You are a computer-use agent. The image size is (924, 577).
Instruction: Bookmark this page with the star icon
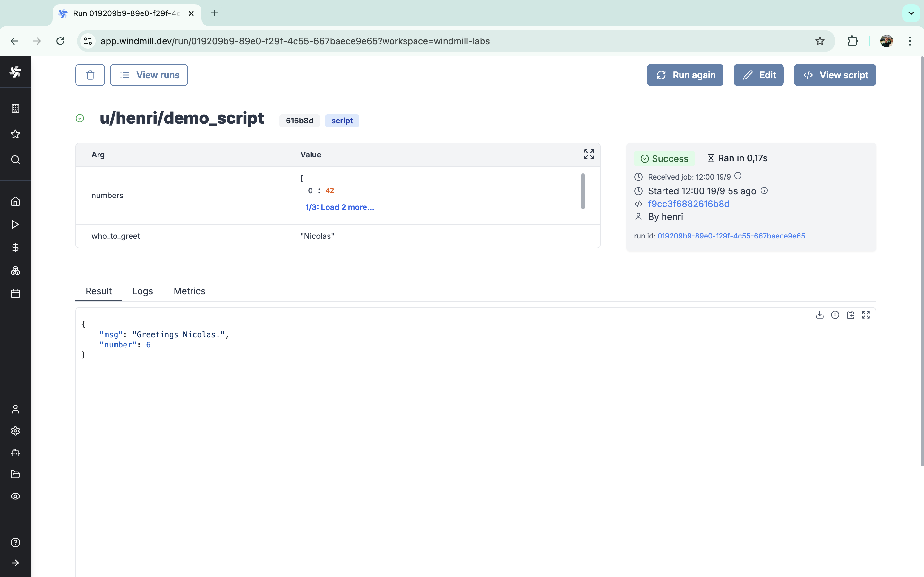pos(820,41)
